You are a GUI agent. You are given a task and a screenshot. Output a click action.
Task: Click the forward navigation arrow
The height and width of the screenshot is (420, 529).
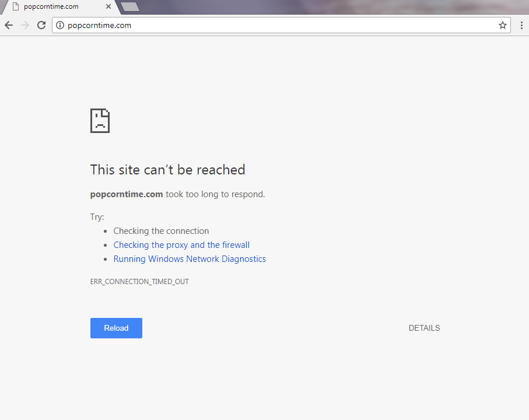25,25
